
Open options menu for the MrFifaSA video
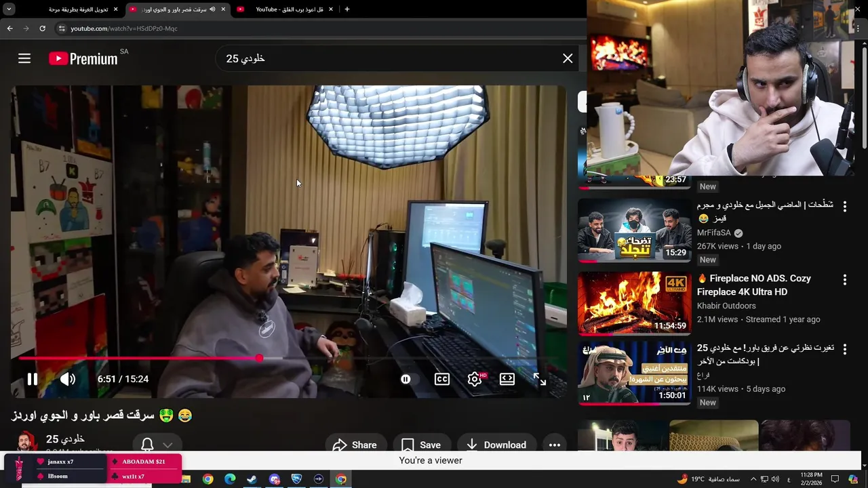[844, 207]
